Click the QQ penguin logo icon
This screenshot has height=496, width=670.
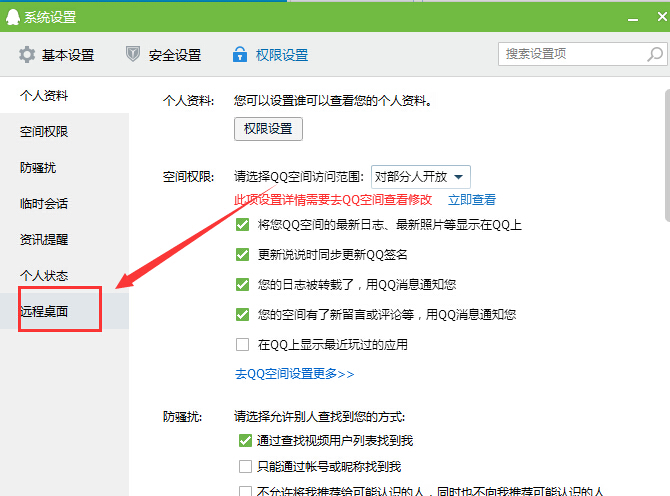click(13, 17)
